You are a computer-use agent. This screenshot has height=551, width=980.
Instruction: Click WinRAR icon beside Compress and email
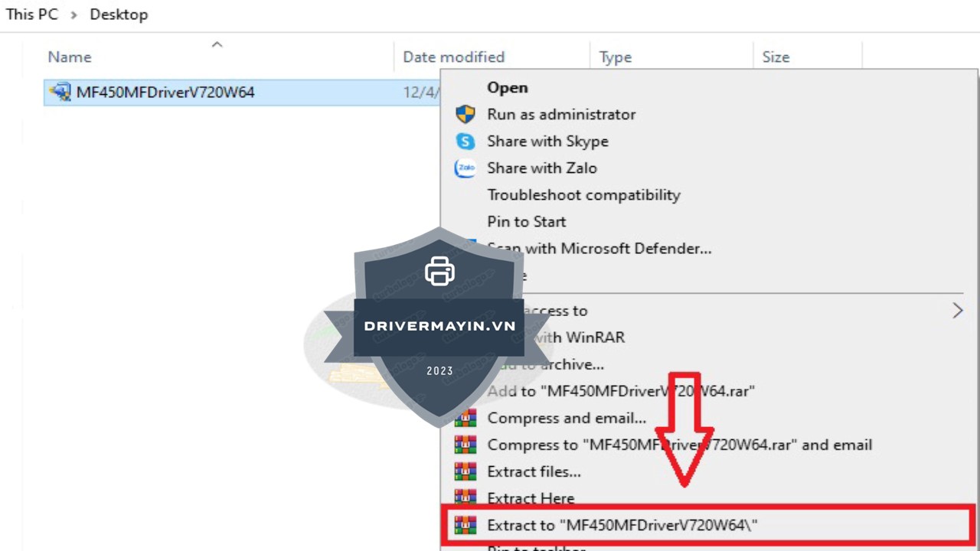click(465, 419)
